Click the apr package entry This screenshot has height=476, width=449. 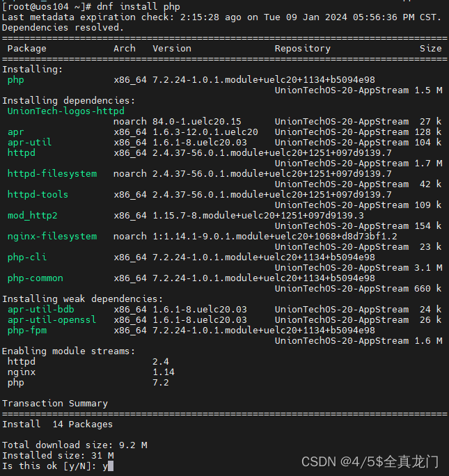(15, 132)
